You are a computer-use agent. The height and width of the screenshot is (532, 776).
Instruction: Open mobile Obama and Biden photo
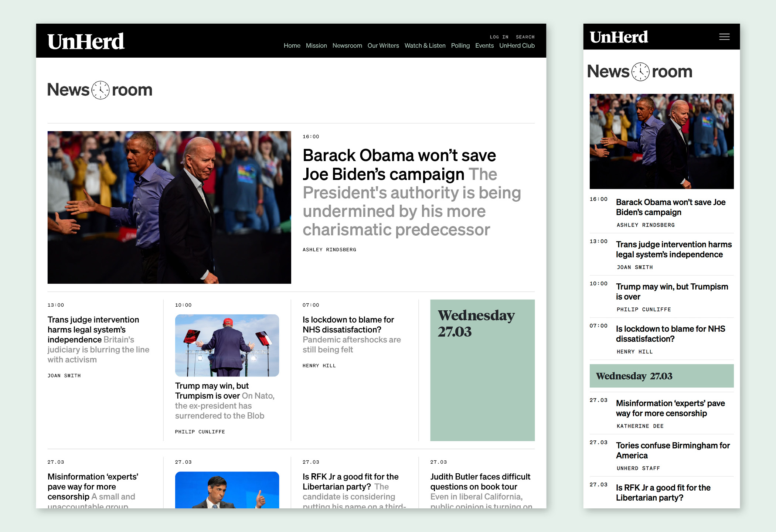[661, 141]
